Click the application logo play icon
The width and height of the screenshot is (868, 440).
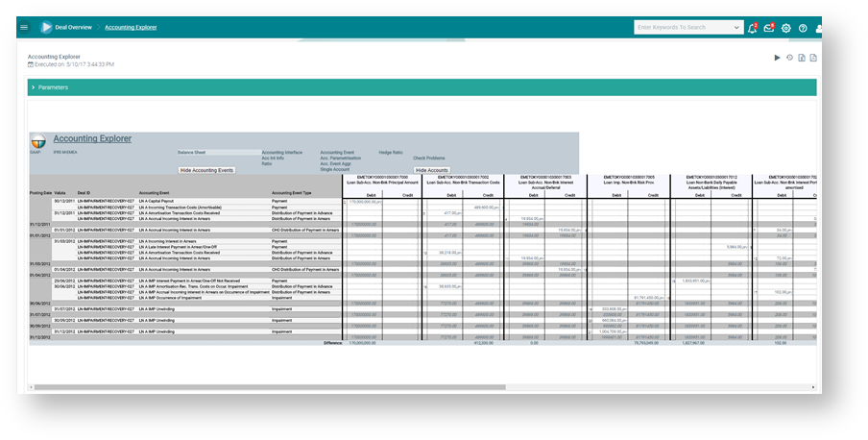click(x=45, y=28)
